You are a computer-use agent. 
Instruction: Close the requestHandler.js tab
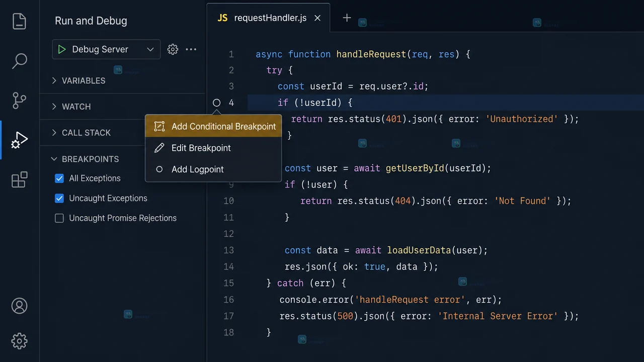point(317,18)
